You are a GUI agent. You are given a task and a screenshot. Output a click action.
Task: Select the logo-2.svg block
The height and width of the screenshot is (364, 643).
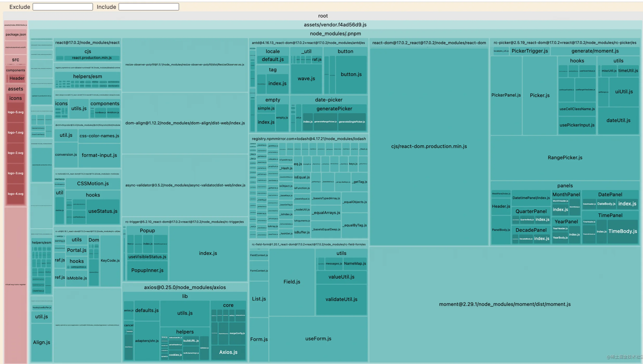point(16,153)
